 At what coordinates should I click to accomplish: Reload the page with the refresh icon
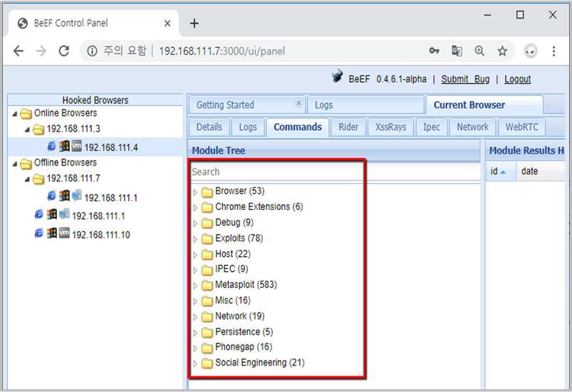(64, 51)
